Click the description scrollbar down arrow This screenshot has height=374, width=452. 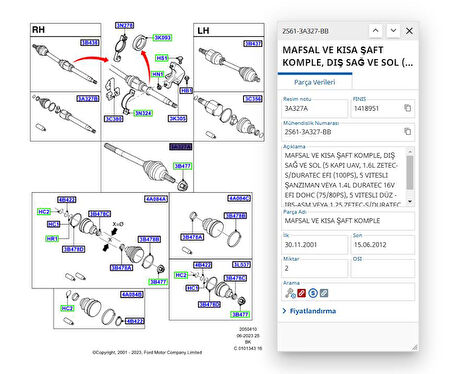[x=410, y=201]
